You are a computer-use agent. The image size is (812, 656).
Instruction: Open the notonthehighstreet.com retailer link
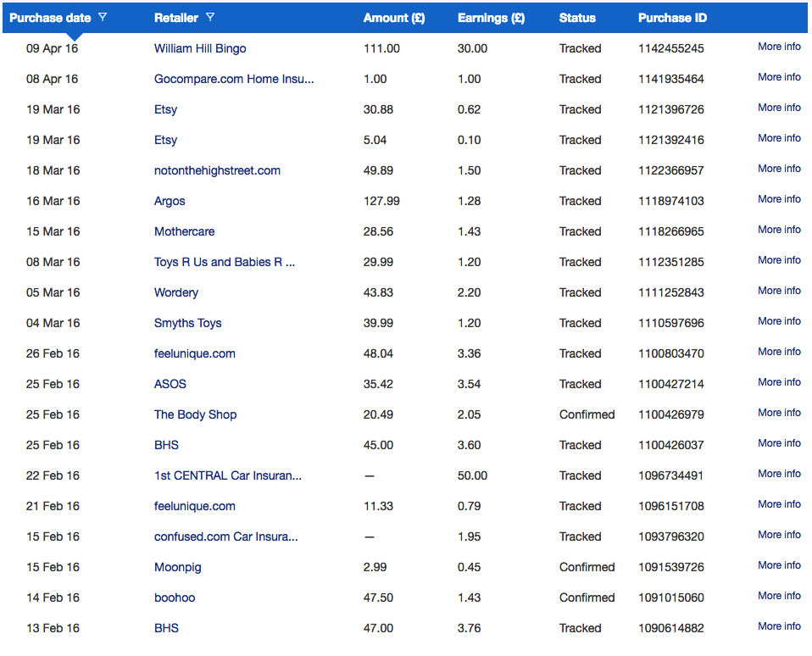[217, 170]
